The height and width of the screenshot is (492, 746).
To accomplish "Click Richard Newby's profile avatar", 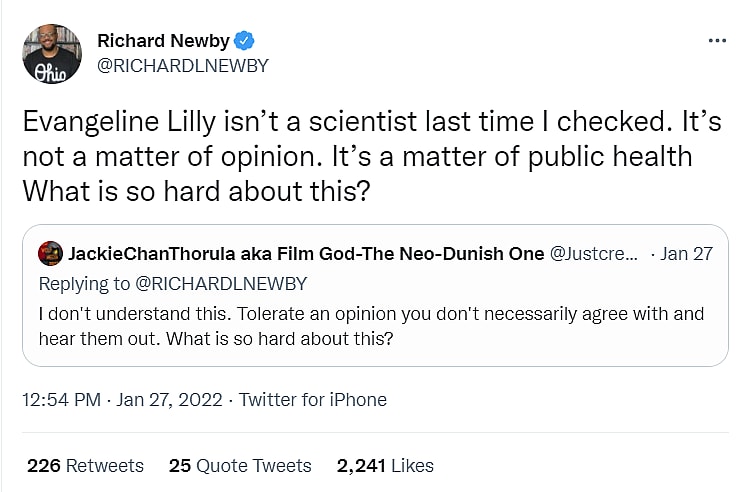I will 52,54.
